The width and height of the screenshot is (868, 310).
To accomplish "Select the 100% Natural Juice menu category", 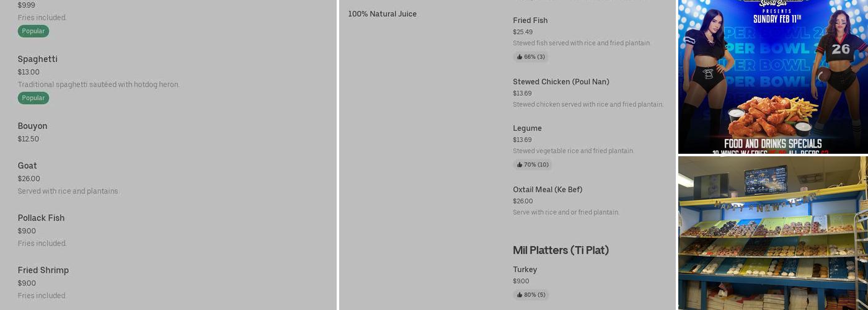I will point(383,14).
